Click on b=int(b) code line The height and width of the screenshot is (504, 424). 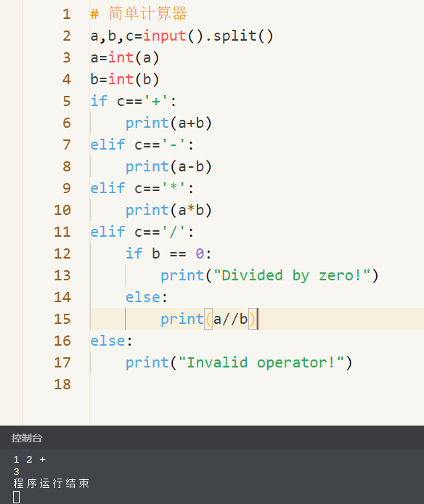(125, 79)
